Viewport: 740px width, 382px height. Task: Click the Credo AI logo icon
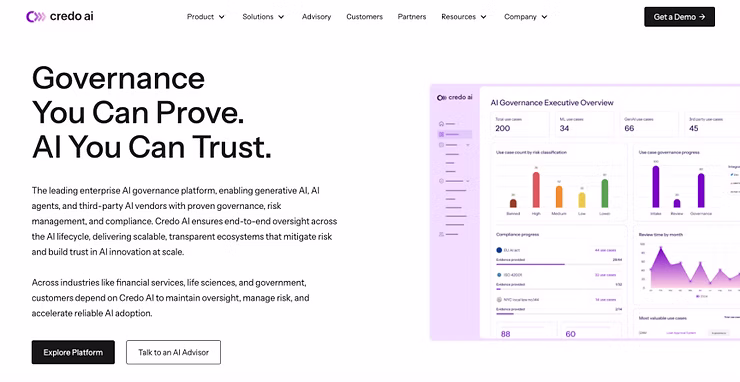[x=35, y=17]
